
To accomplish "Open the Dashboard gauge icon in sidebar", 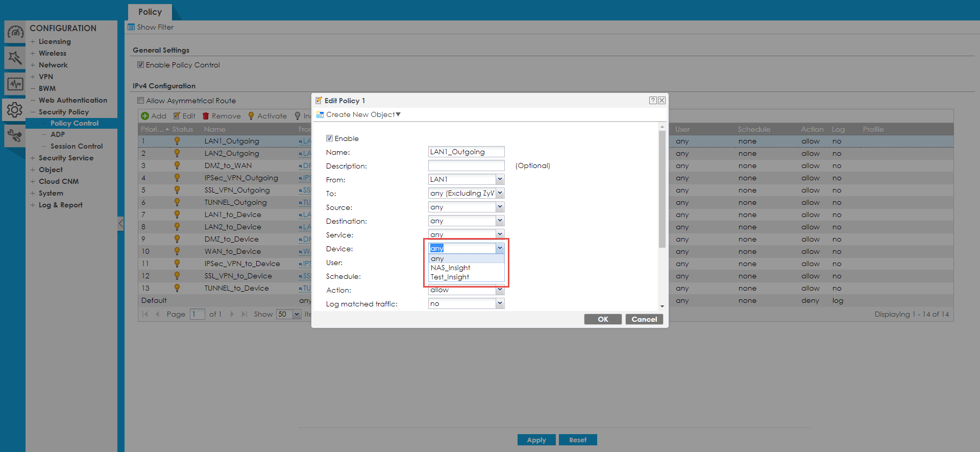I will coord(15,33).
